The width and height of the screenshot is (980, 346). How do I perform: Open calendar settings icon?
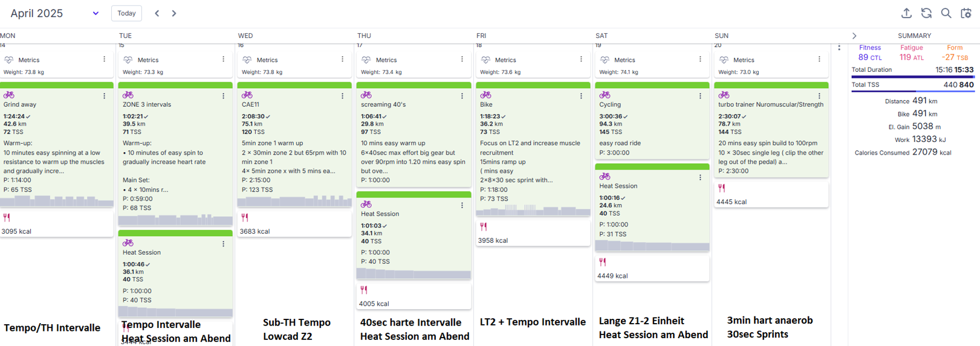tap(966, 13)
